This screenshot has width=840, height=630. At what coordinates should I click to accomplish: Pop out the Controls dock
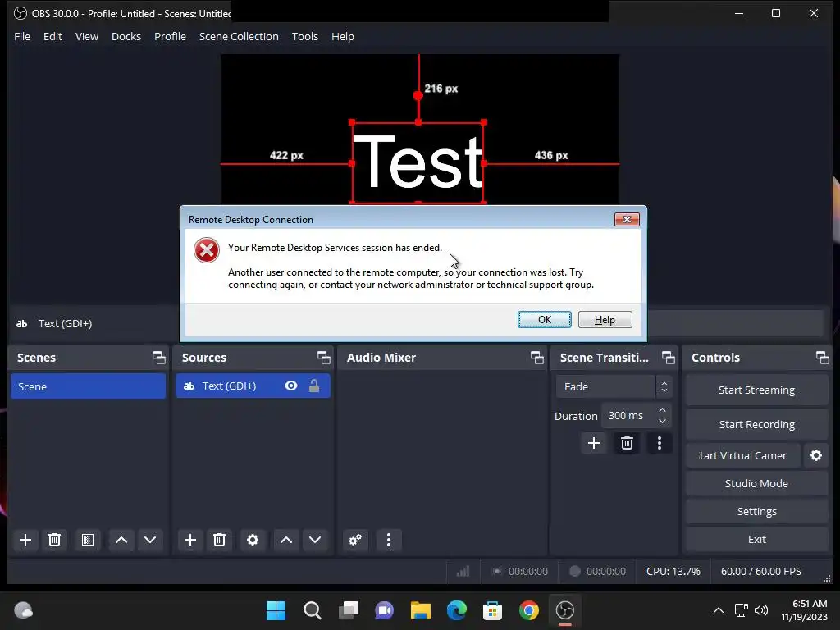(822, 358)
